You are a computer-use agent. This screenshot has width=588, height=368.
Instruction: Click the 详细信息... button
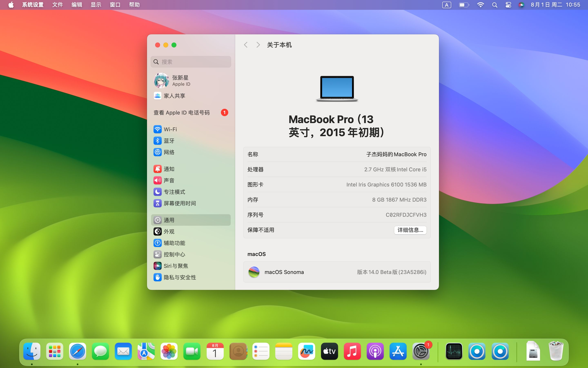(410, 230)
